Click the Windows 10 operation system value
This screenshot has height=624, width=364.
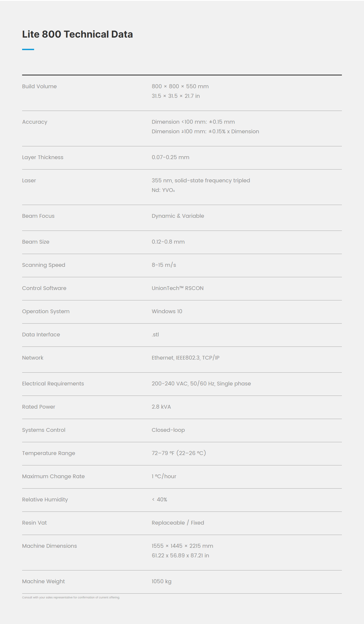coord(167,311)
